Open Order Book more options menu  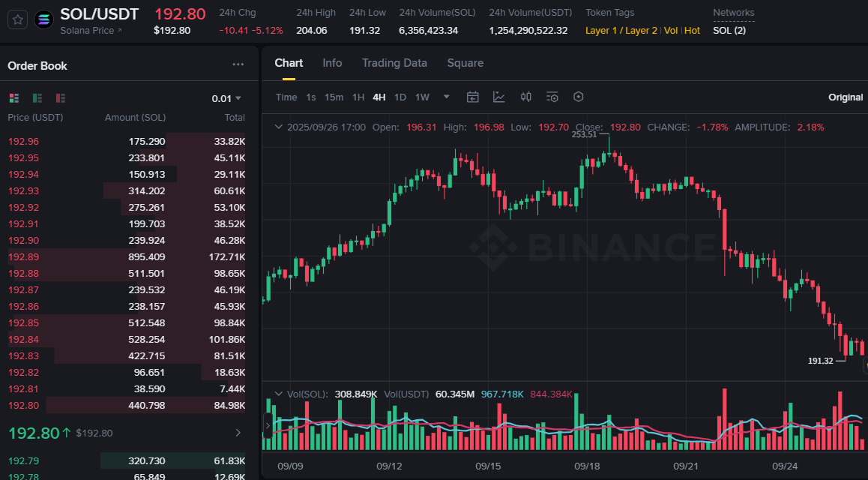[238, 64]
